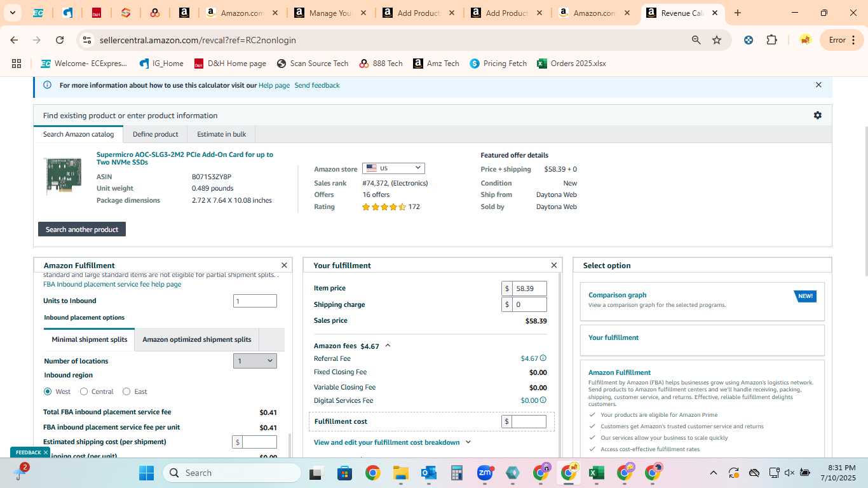This screenshot has width=868, height=488.
Task: Click the product image thumbnail
Action: coord(64,176)
